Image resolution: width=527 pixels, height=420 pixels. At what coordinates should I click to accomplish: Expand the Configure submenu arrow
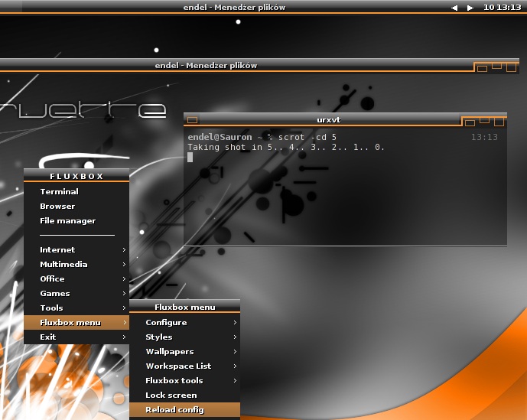(235, 322)
